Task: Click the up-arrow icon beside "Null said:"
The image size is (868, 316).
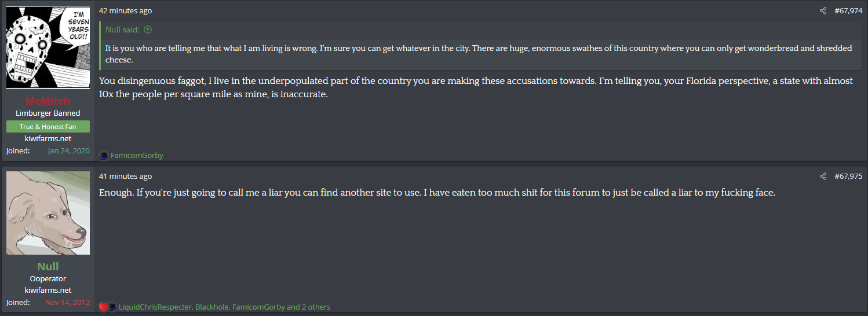Action: 148,30
